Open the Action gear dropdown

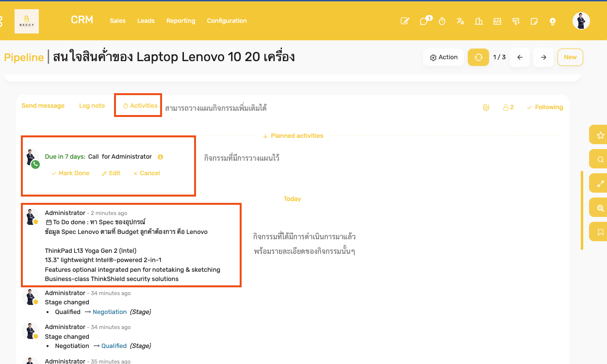point(443,57)
